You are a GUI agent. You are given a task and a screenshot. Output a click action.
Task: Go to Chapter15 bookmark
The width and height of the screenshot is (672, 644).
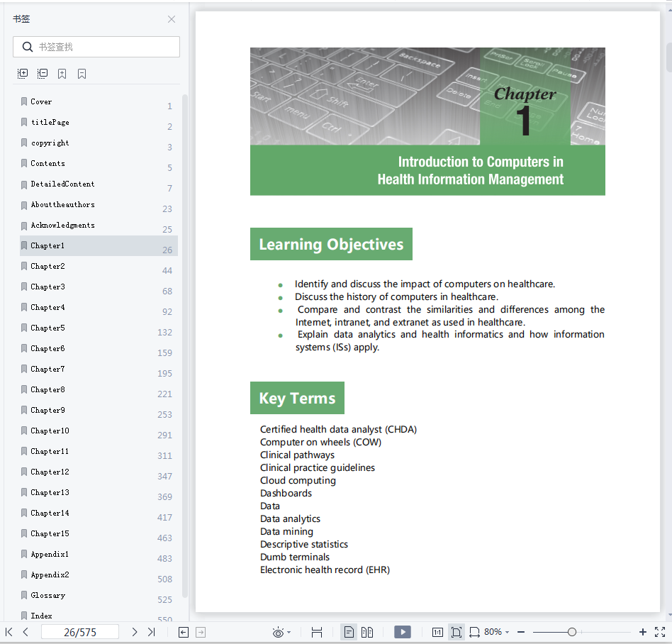coord(99,534)
